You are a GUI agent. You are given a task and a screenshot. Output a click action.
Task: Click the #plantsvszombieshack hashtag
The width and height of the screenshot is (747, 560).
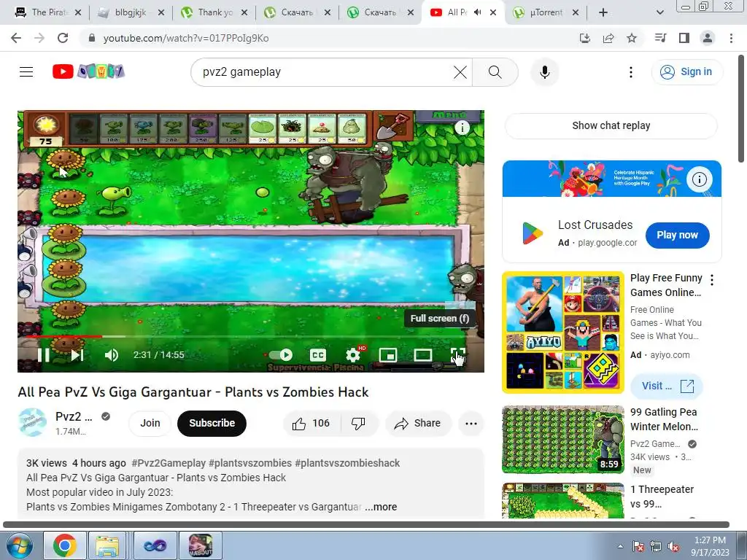pyautogui.click(x=347, y=463)
